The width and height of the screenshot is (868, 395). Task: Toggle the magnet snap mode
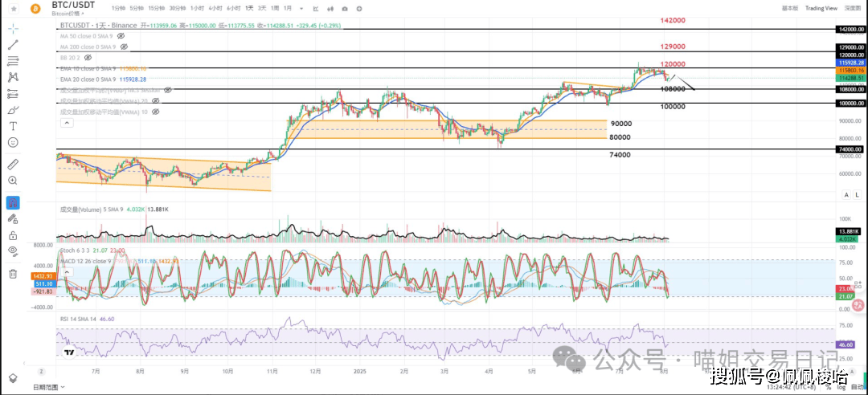pyautogui.click(x=13, y=202)
